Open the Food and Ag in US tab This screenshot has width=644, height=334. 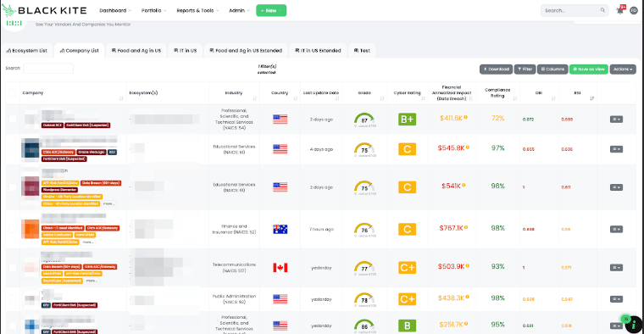(x=136, y=51)
